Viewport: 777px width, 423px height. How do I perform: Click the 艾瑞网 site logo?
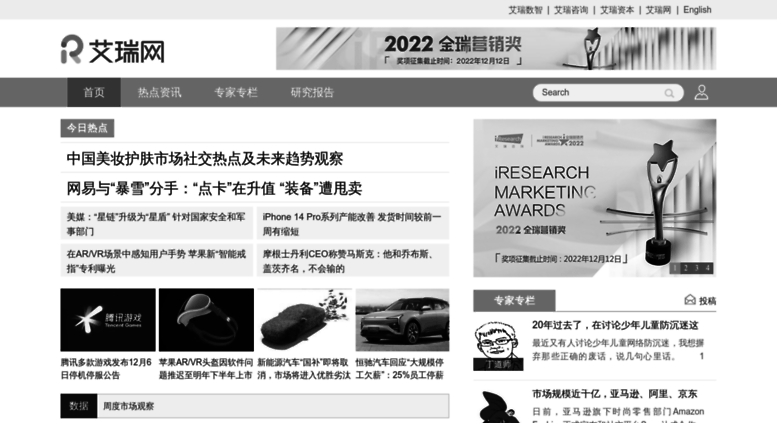click(x=112, y=50)
